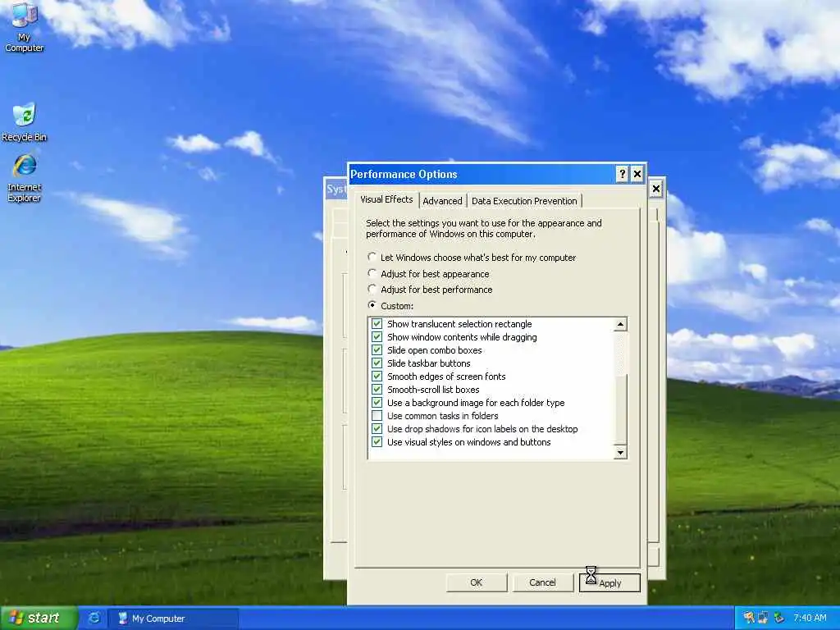Viewport: 840px width, 630px height.
Task: Close the Performance Options dialog
Action: [x=637, y=174]
